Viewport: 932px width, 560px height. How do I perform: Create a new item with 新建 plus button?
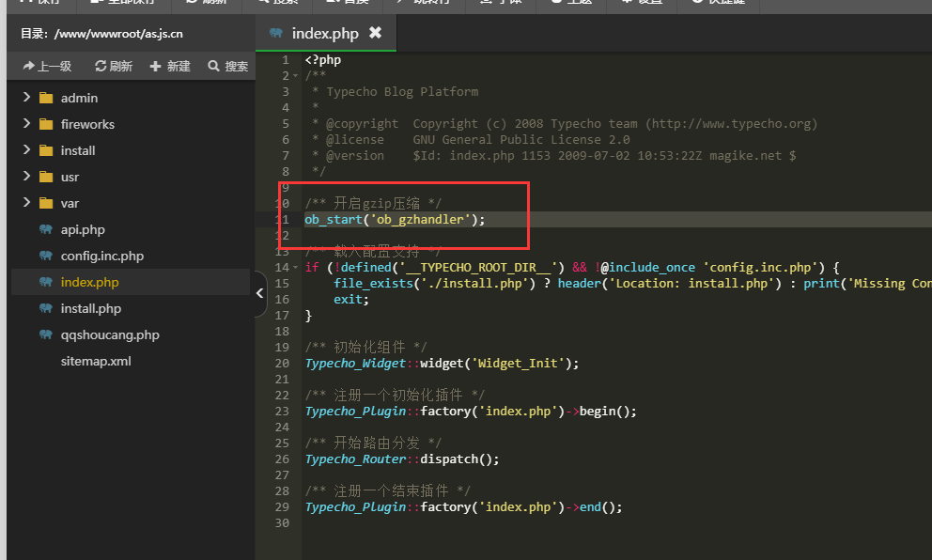(x=170, y=66)
